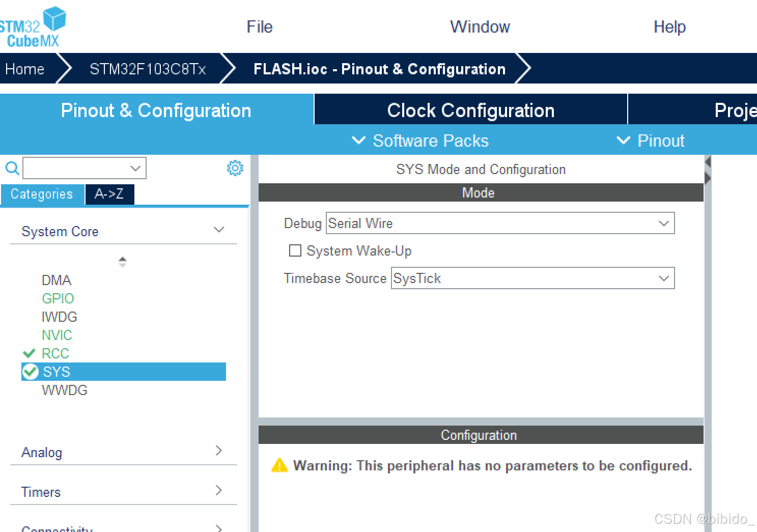The width and height of the screenshot is (757, 532).
Task: Click the FLASH.ioc Pinout & Configuration breadcrumb
Action: tap(379, 69)
